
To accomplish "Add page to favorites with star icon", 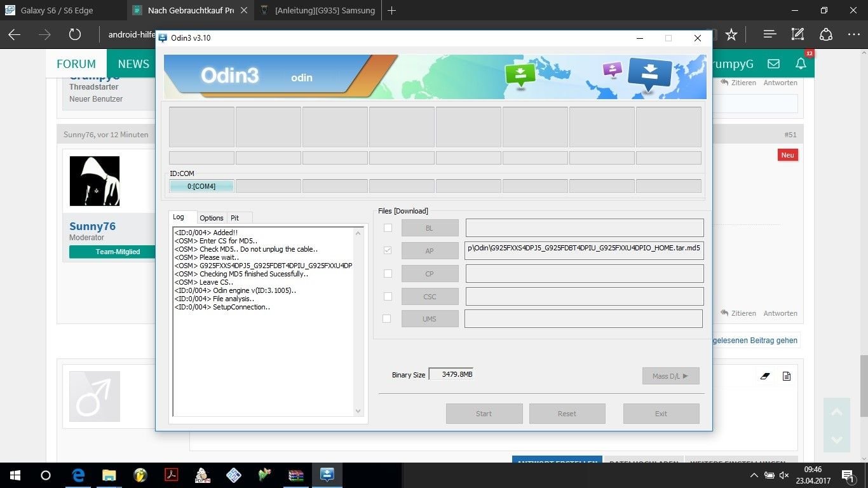I will 731,34.
